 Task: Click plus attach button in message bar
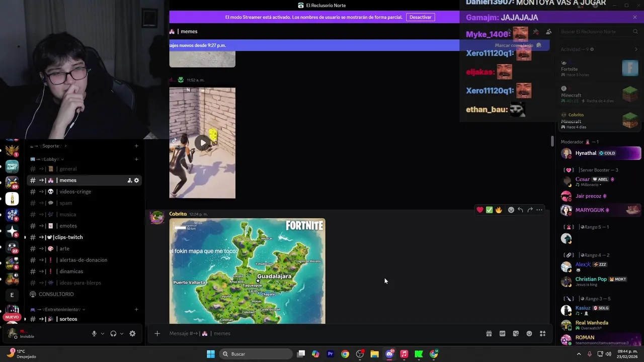(157, 333)
